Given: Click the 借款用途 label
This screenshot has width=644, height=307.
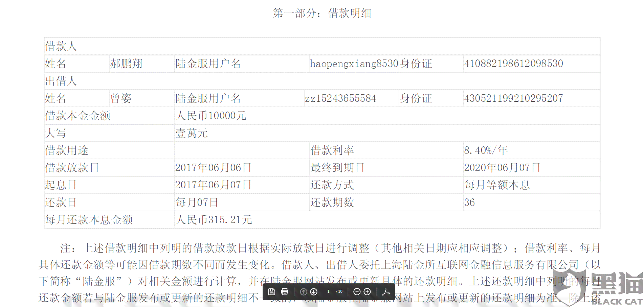Looking at the screenshot, I should [67, 150].
